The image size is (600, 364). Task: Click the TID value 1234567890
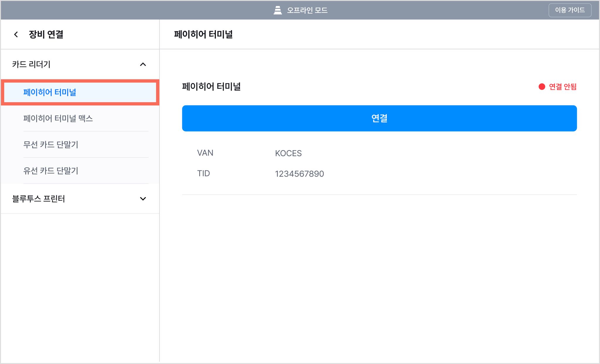[299, 174]
